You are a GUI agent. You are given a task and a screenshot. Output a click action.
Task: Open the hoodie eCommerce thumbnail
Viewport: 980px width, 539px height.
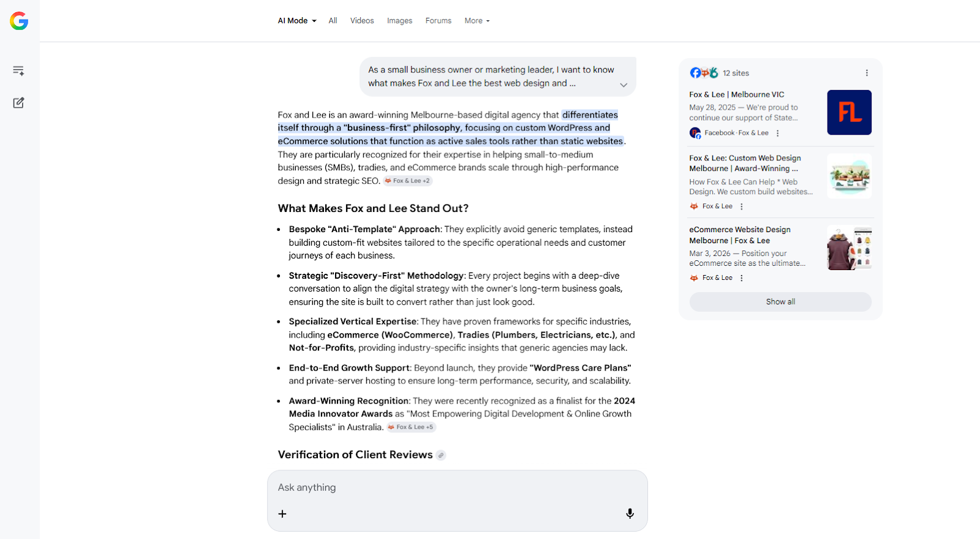coord(849,247)
